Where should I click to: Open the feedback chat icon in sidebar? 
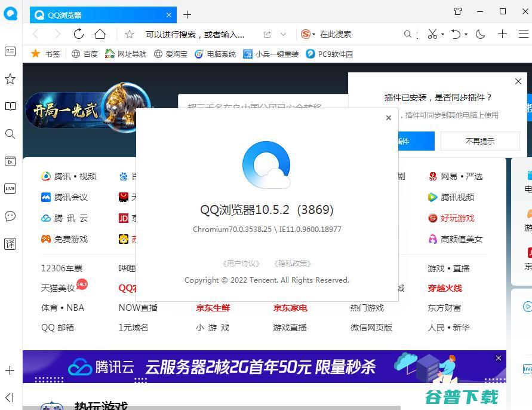coord(10,216)
